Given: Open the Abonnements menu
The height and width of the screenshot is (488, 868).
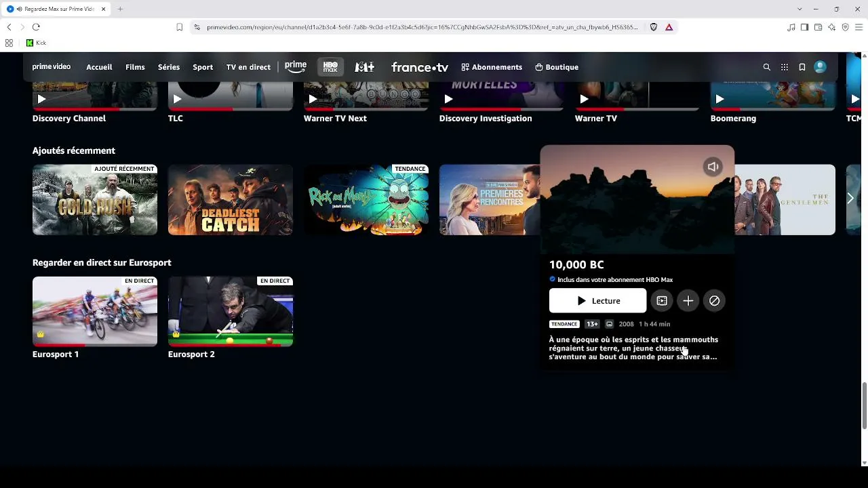Looking at the screenshot, I should tap(492, 67).
